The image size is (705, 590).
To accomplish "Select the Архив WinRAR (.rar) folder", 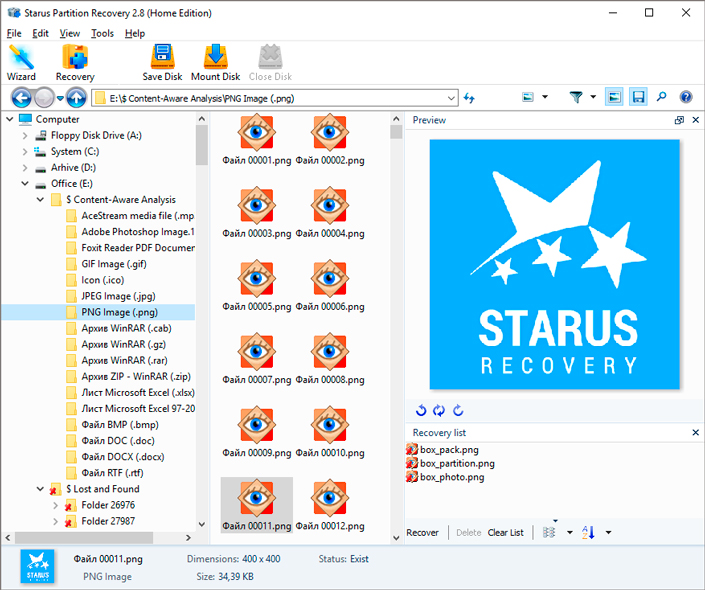I will pyautogui.click(x=117, y=360).
